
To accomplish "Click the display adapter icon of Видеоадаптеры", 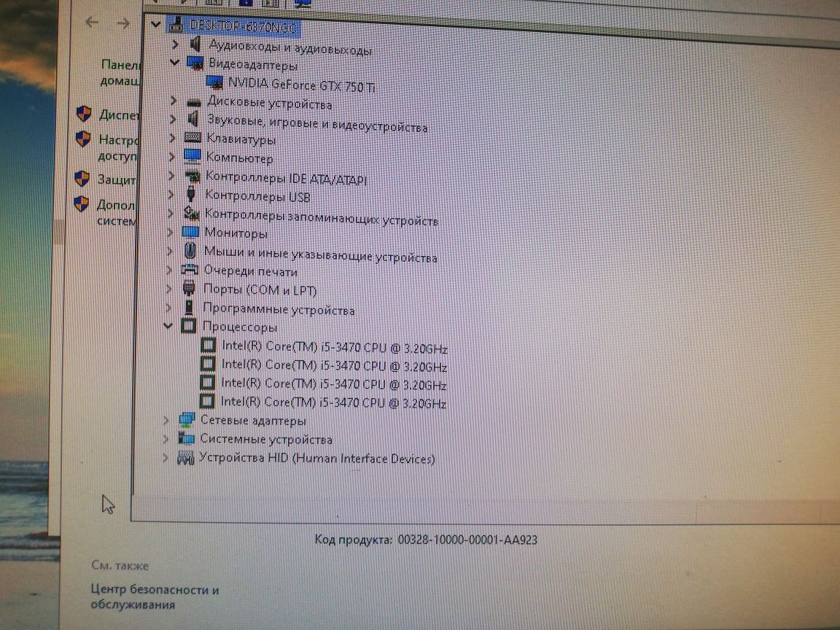I will (x=195, y=63).
